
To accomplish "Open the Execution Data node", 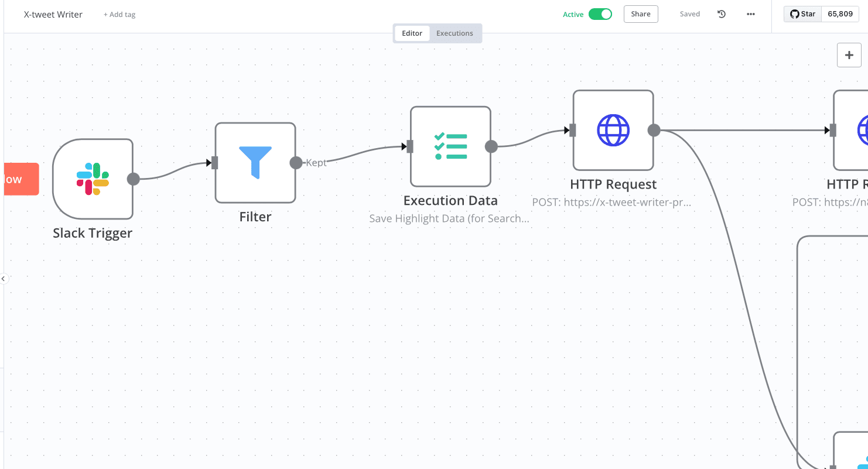I will pos(450,146).
